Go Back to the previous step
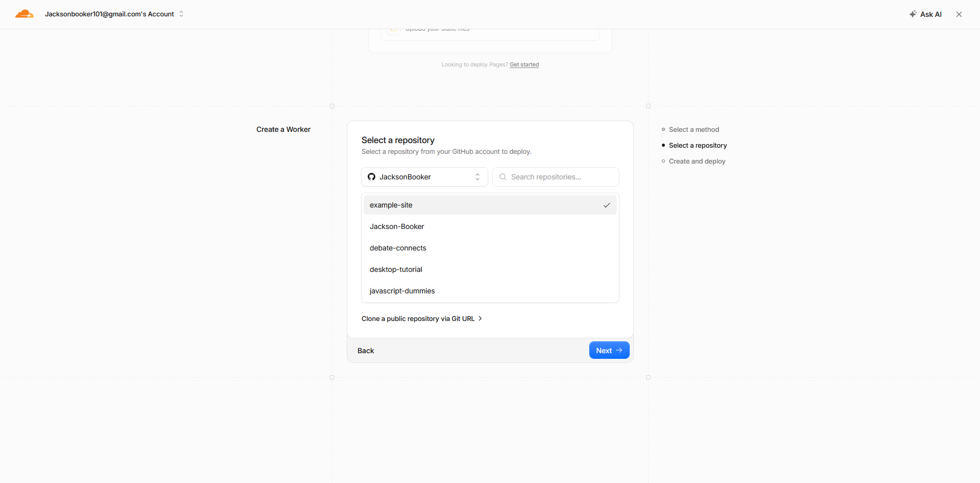 pyautogui.click(x=366, y=351)
